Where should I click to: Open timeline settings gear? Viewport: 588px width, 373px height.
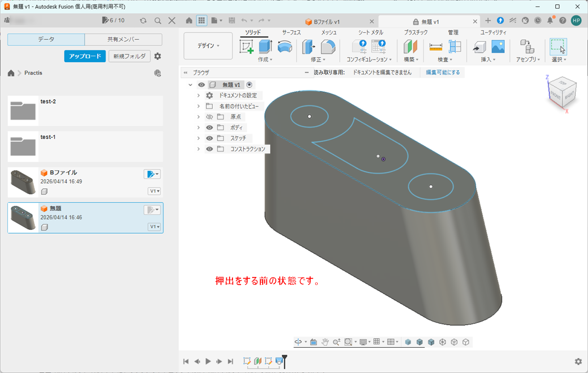pos(578,361)
